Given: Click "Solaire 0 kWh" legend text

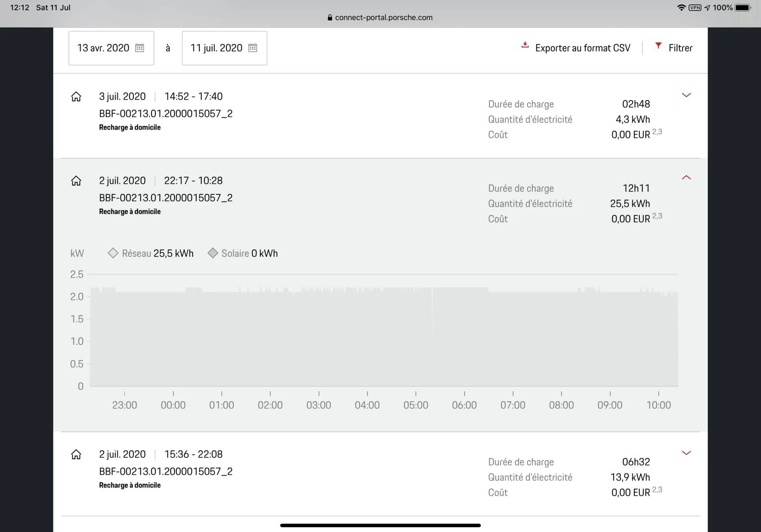Looking at the screenshot, I should [250, 253].
